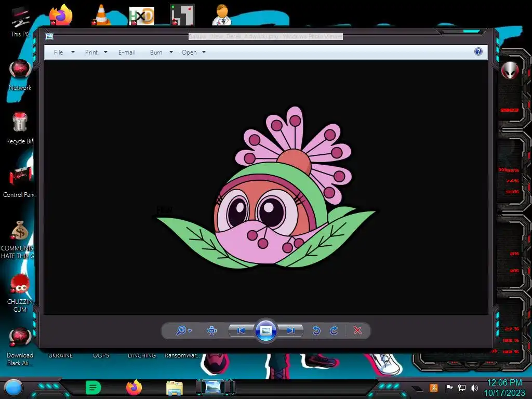Open Firefox from the taskbar
The width and height of the screenshot is (532, 399).
point(134,388)
